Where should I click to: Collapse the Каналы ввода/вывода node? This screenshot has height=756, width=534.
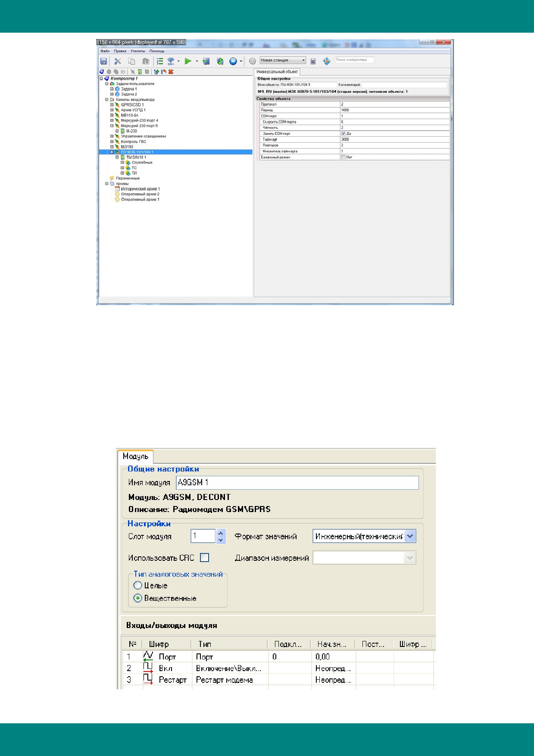[x=107, y=100]
